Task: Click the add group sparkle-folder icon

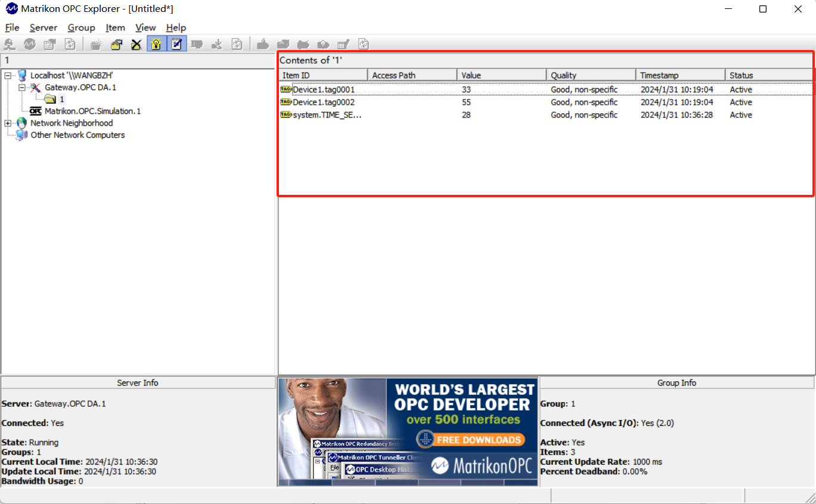Action: pos(96,44)
